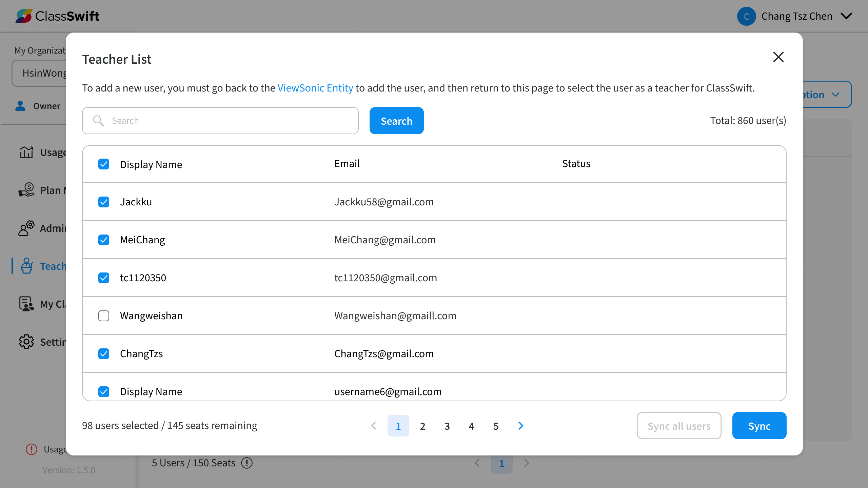The height and width of the screenshot is (488, 868).
Task: Go to page 3
Action: 447,426
